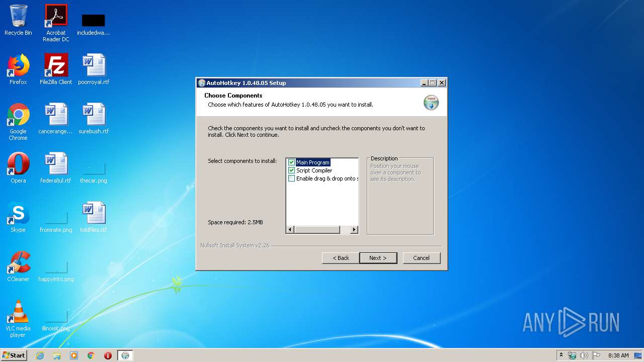Select poorroyal.rtf document icon

pos(94,69)
